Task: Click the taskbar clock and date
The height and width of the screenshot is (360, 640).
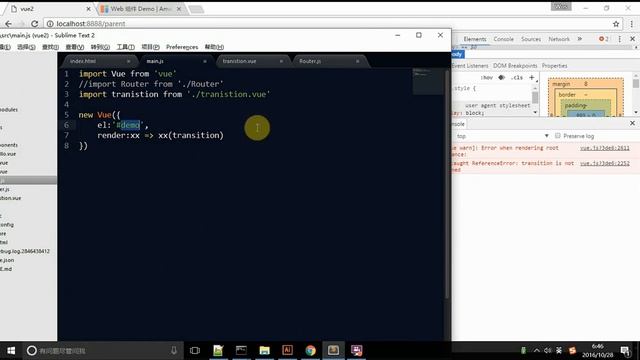Action: (598, 351)
